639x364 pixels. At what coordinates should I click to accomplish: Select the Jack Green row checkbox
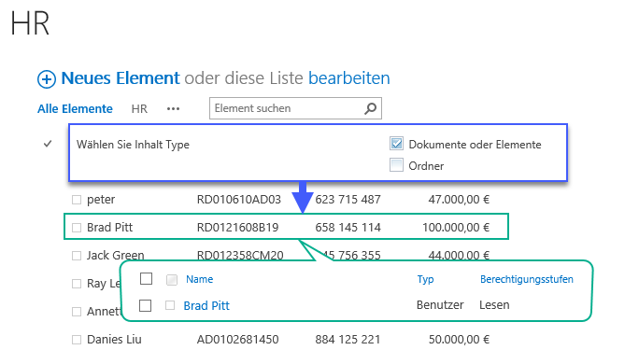77,256
